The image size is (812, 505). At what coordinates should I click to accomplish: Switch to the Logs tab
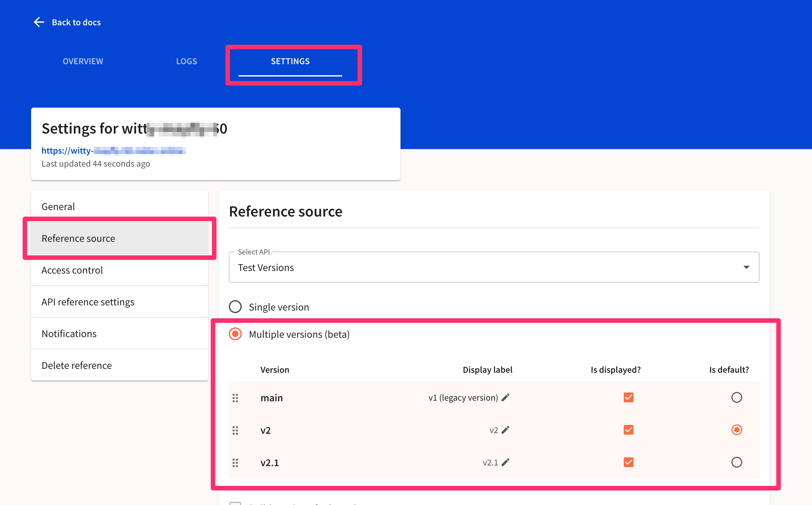point(186,61)
